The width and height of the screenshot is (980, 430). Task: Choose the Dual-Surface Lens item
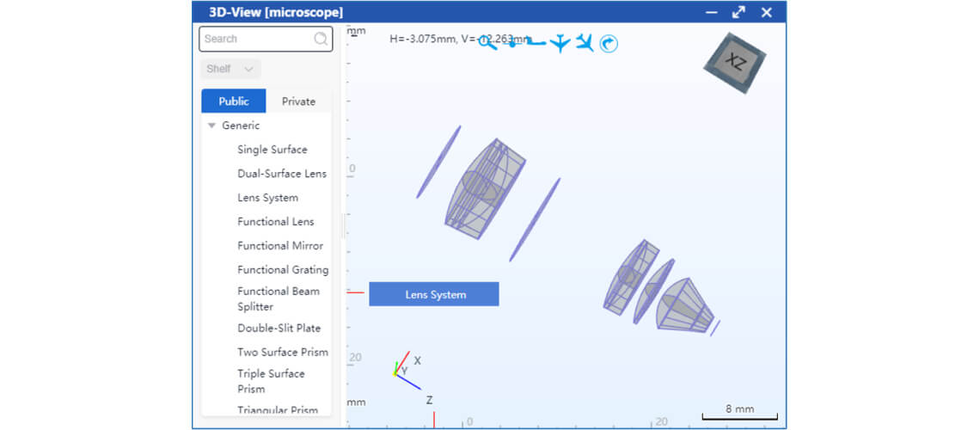click(x=282, y=174)
